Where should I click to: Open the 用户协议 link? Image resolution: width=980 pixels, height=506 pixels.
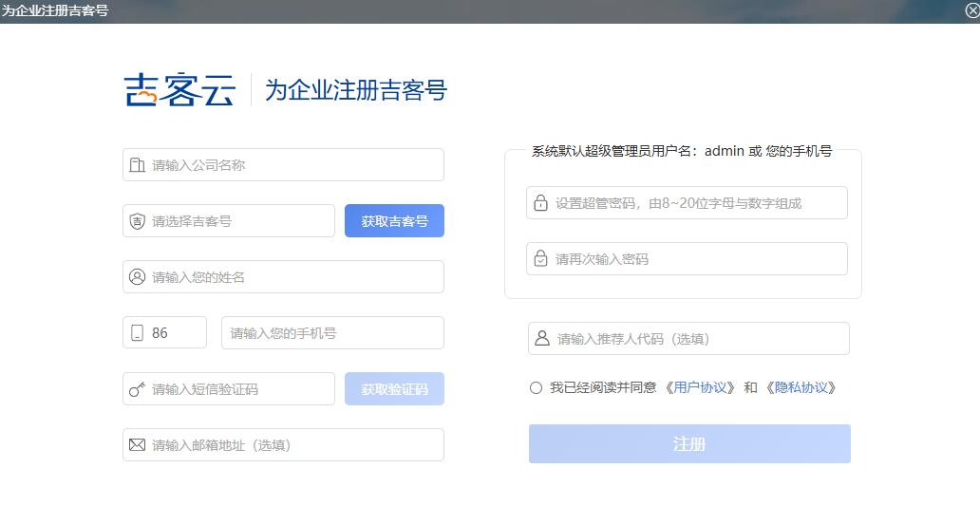[701, 387]
